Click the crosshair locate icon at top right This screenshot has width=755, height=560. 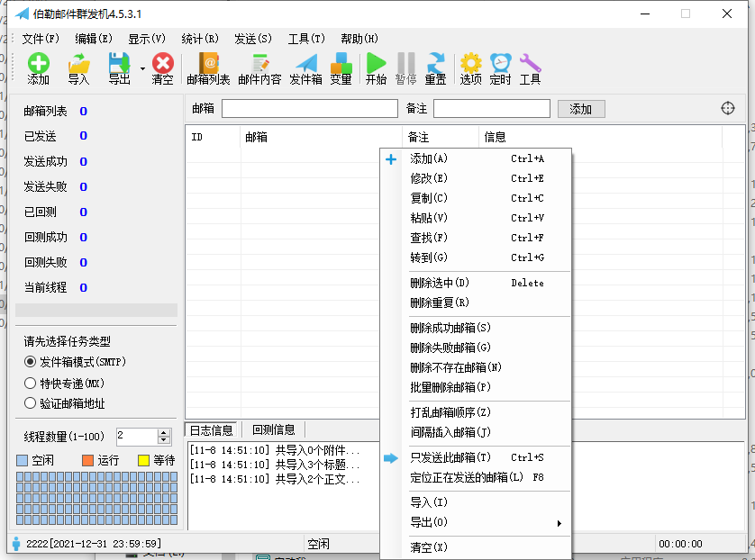coord(728,108)
